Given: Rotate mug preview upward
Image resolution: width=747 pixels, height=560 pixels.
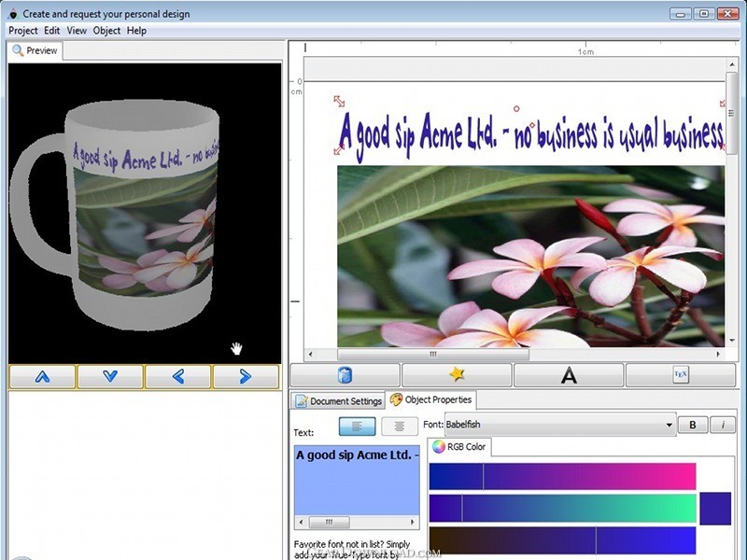Looking at the screenshot, I should pyautogui.click(x=42, y=377).
